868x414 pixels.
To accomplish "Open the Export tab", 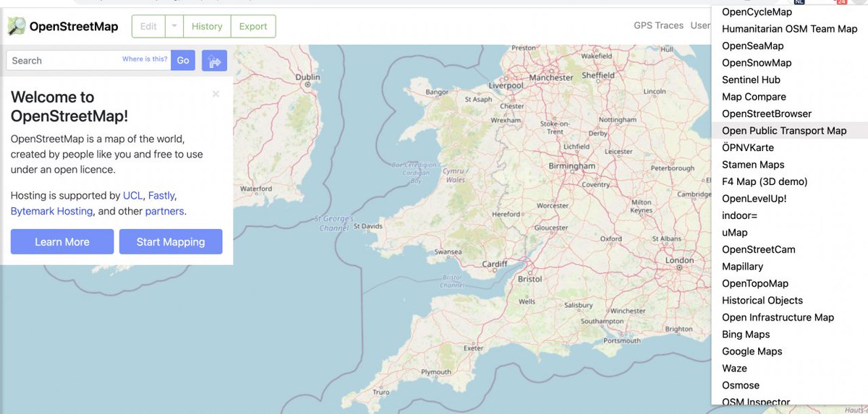I will (253, 26).
